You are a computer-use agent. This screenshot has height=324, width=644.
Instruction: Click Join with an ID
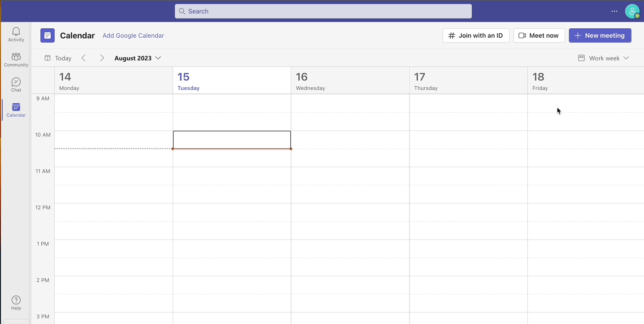[476, 35]
